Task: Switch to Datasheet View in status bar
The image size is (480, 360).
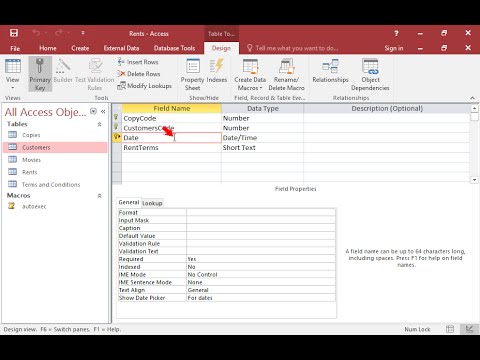Action: (x=450, y=329)
